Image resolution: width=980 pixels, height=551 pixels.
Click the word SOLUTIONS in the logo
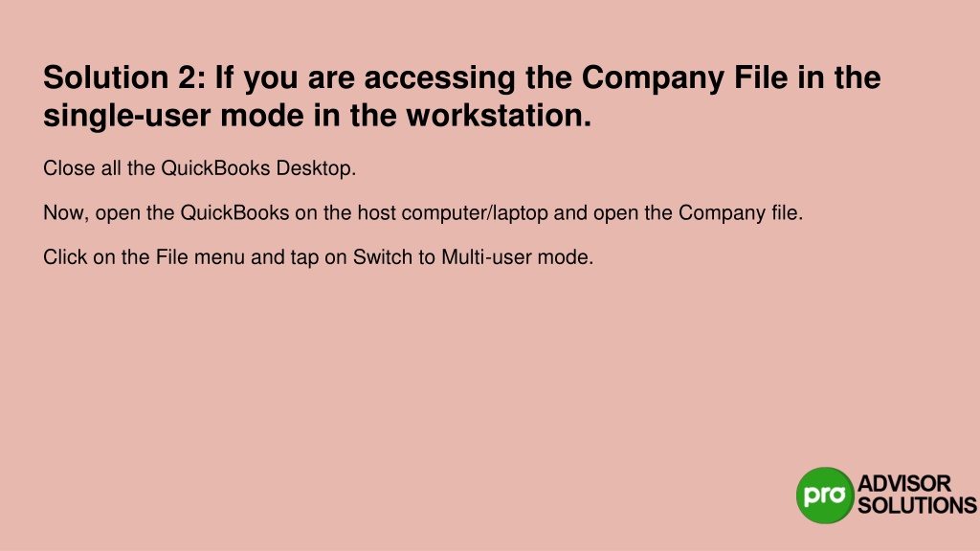917,505
